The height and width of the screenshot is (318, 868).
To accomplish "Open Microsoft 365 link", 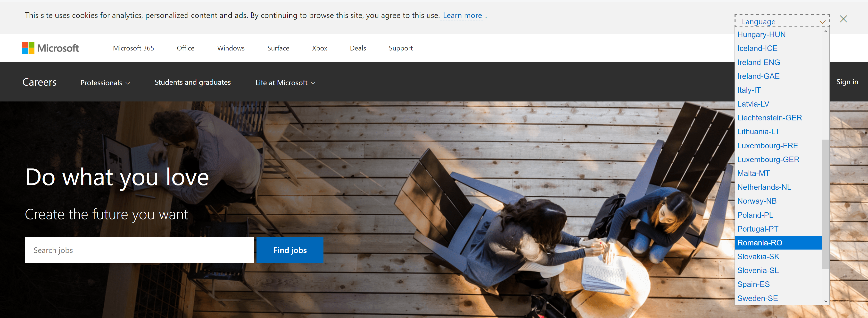I will (133, 48).
